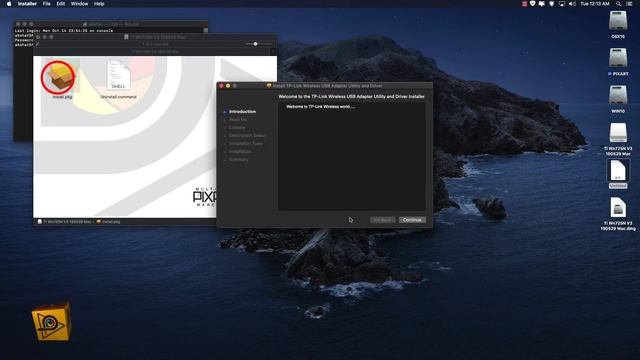Click Continue in the TP-Link installer

[x=412, y=220]
